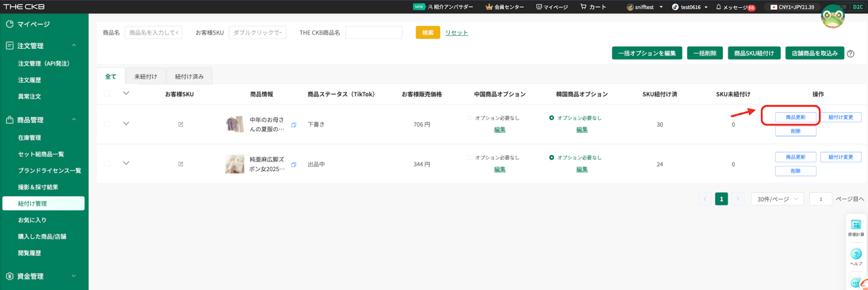Screen dimensions: 868x290
Task: Copy product name of 純亜麻広脚ズボン row
Action: tap(293, 165)
